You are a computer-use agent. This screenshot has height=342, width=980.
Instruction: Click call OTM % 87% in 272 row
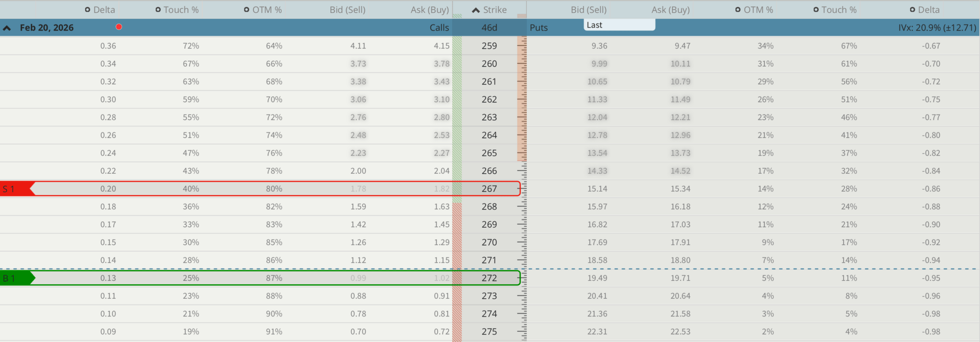pos(274,278)
